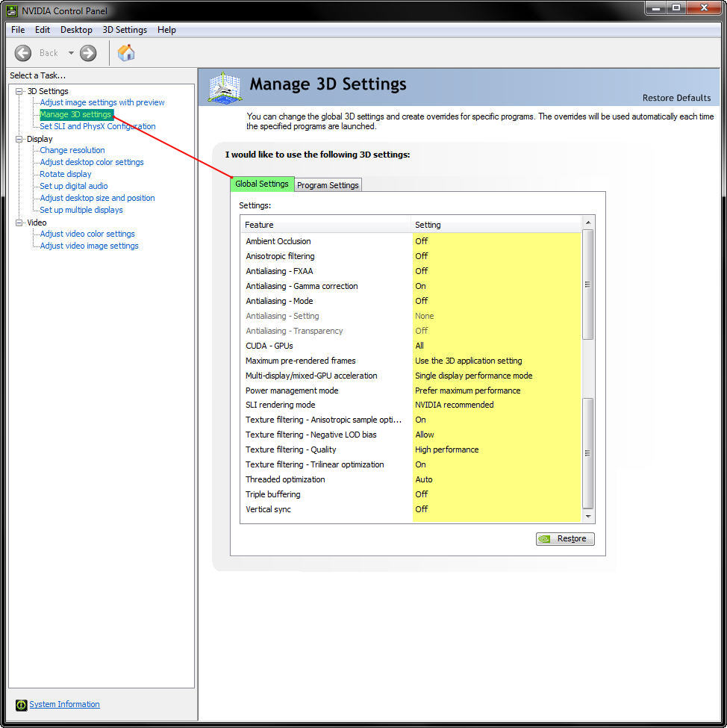
Task: Open System Information link
Action: pos(64,704)
